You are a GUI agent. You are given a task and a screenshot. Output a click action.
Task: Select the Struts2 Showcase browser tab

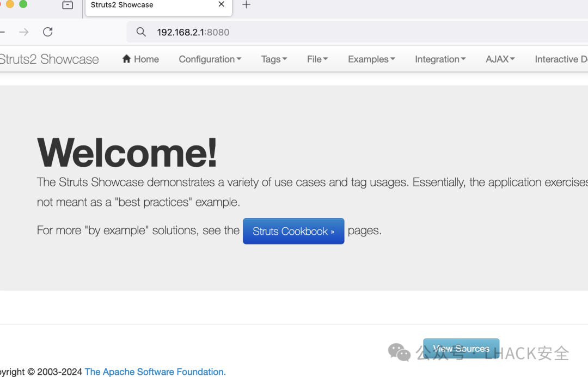point(158,8)
